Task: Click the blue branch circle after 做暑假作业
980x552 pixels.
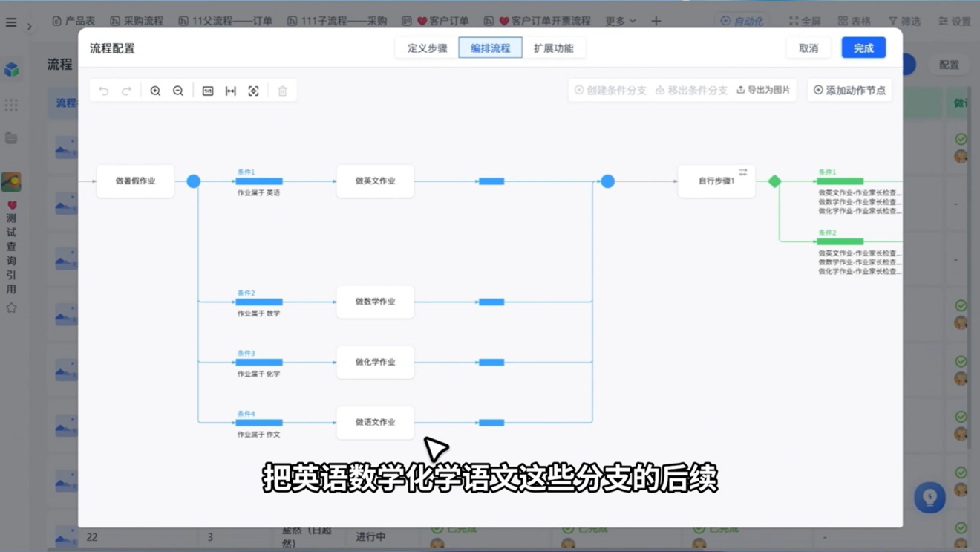Action: coord(194,181)
